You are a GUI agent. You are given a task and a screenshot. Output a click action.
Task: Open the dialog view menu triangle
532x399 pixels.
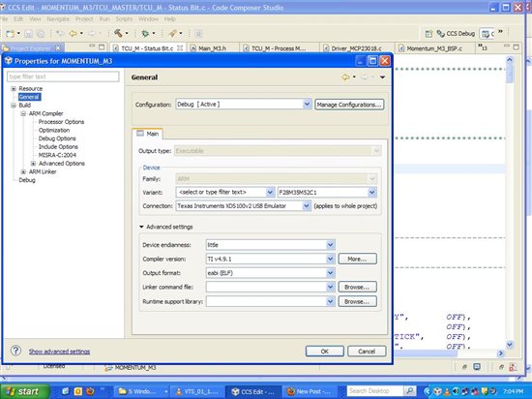382,77
